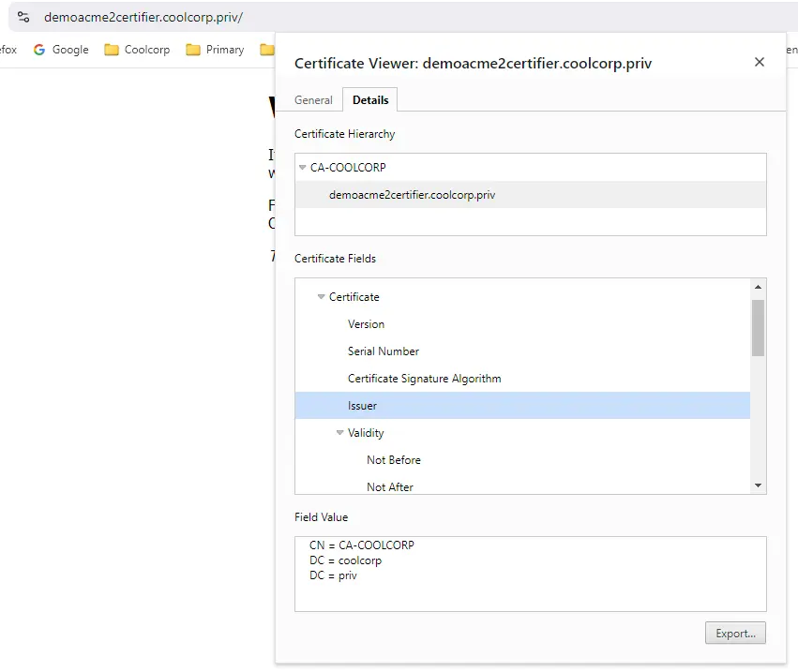This screenshot has width=798, height=672.
Task: Select the Serial Number field
Action: pyautogui.click(x=384, y=351)
